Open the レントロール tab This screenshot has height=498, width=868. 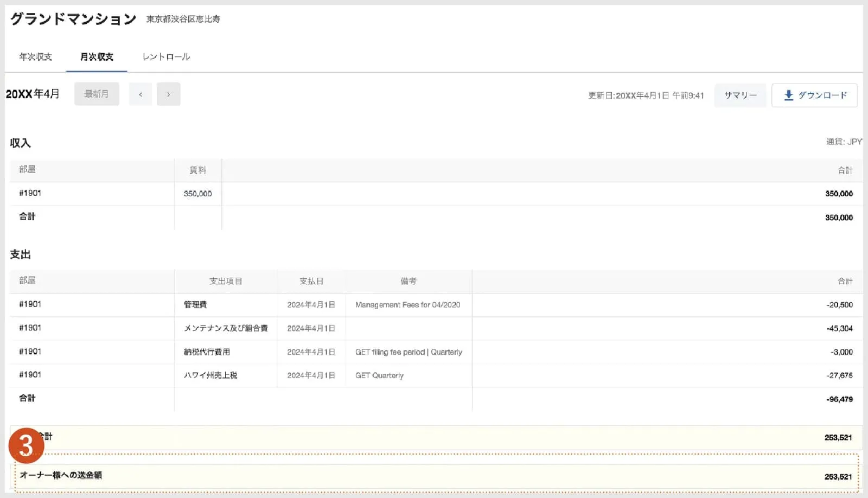coord(166,57)
